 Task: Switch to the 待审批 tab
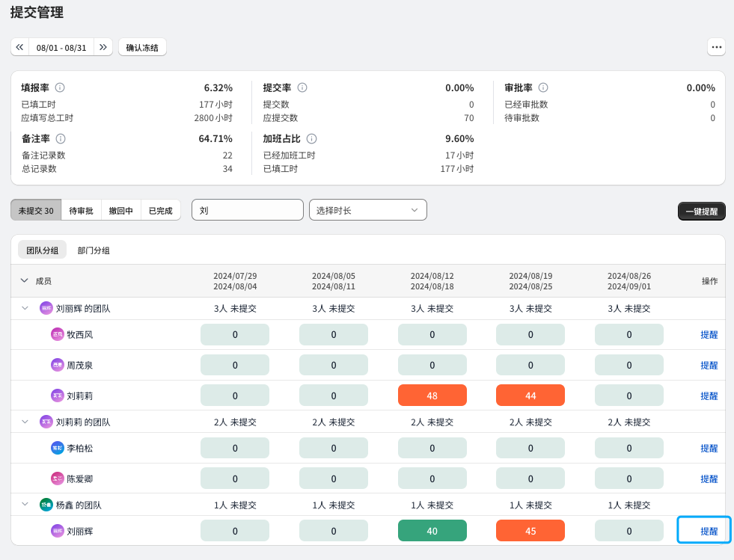(x=81, y=211)
